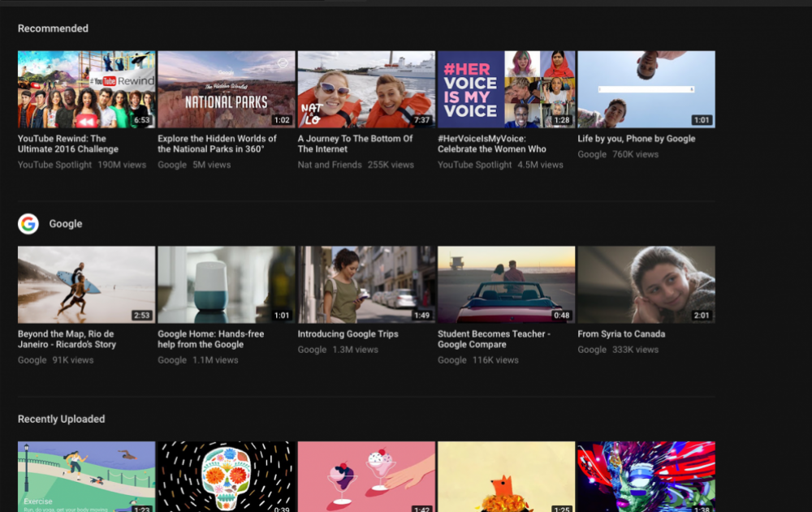The width and height of the screenshot is (812, 512).
Task: Open Google channel under From Syria to Canada
Action: coord(592,350)
